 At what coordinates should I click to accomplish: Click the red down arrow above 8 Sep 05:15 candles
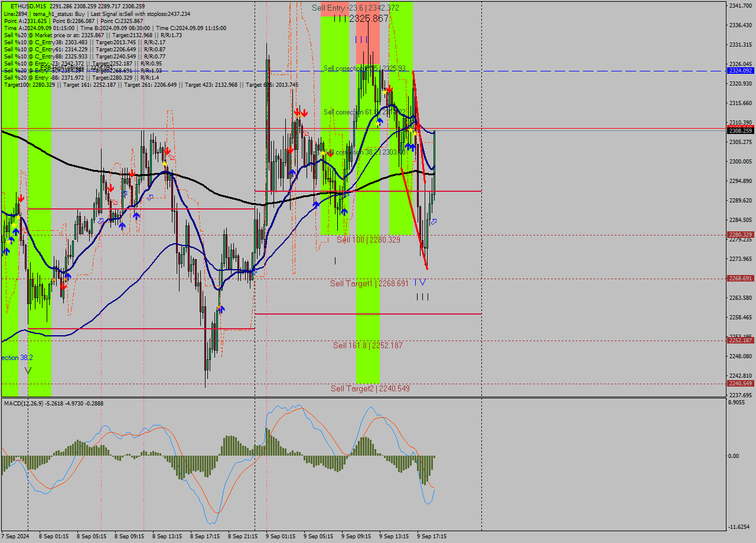[x=110, y=189]
